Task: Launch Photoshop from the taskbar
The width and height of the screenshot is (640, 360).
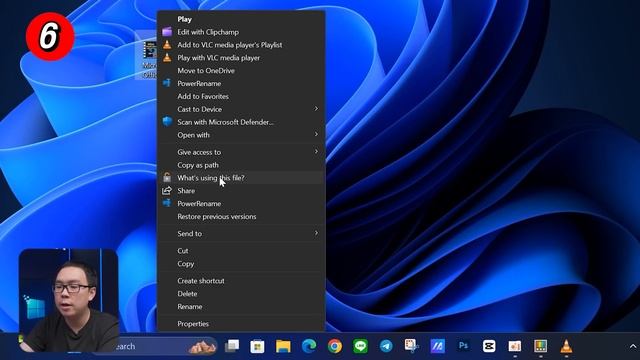Action: click(463, 346)
